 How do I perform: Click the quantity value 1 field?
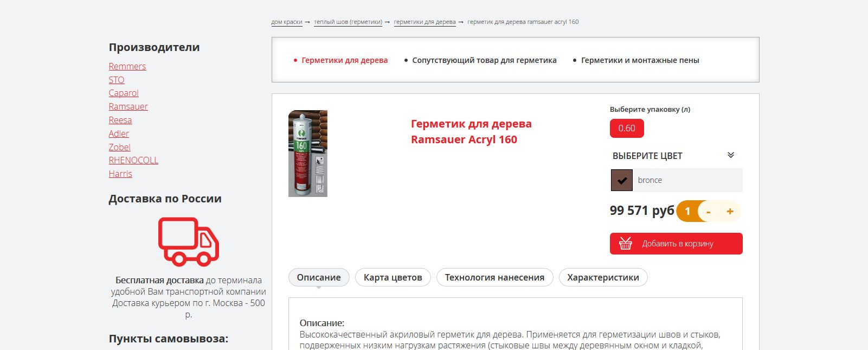pos(687,211)
